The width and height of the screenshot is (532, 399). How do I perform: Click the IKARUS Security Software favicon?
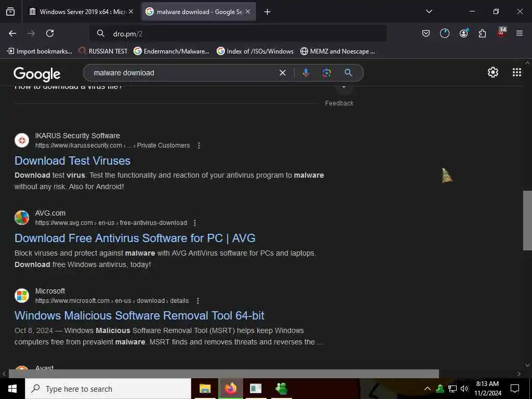click(x=22, y=140)
